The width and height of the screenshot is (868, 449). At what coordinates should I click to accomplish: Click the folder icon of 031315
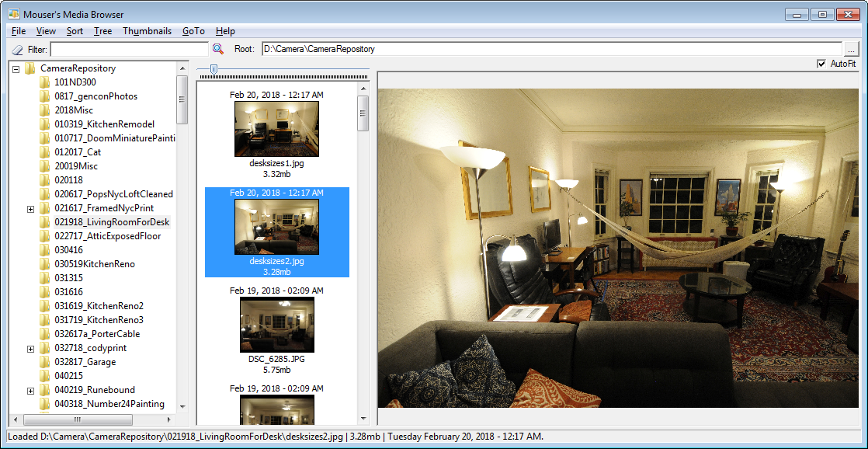(x=44, y=278)
